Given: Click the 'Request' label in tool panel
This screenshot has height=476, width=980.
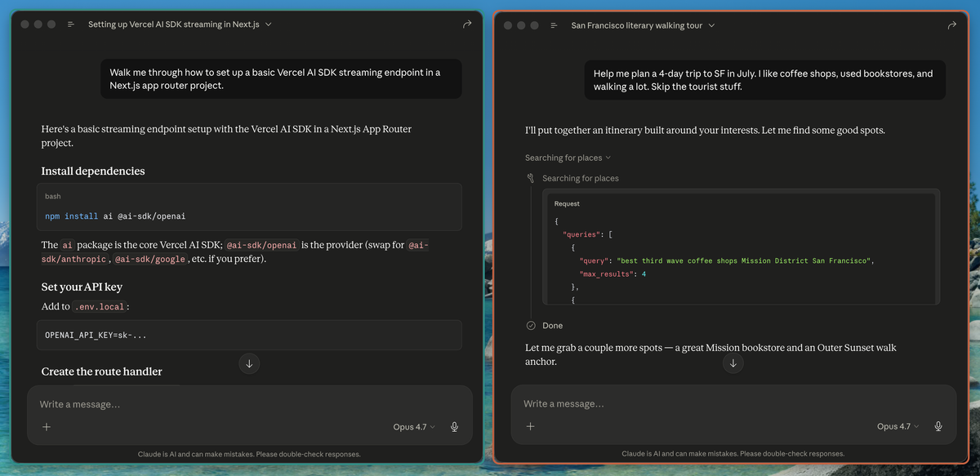Looking at the screenshot, I should [567, 203].
